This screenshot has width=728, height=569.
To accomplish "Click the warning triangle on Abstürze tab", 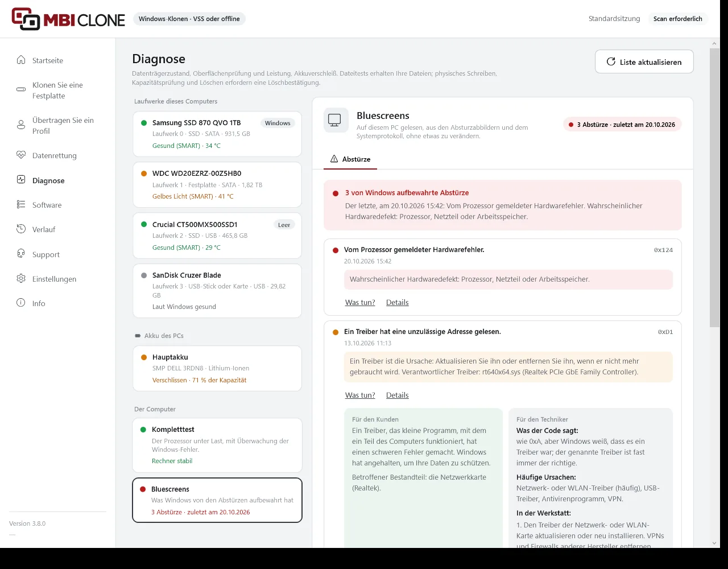I will [x=334, y=159].
